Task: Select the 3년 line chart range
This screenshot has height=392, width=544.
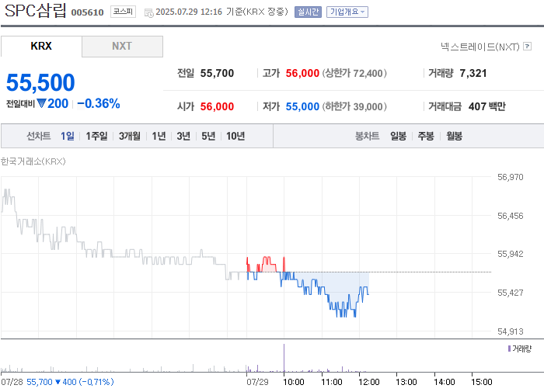Action: pos(183,136)
